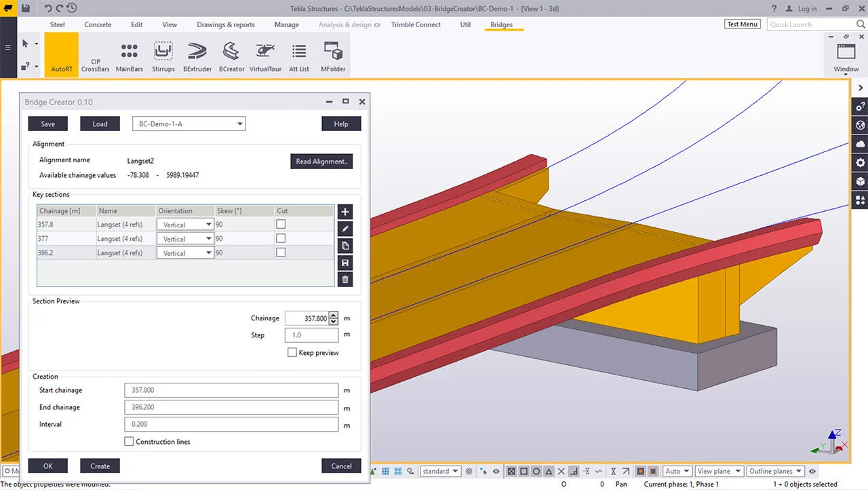This screenshot has height=490, width=868.
Task: Switch to the Bridges ribbon tab
Action: tap(502, 24)
